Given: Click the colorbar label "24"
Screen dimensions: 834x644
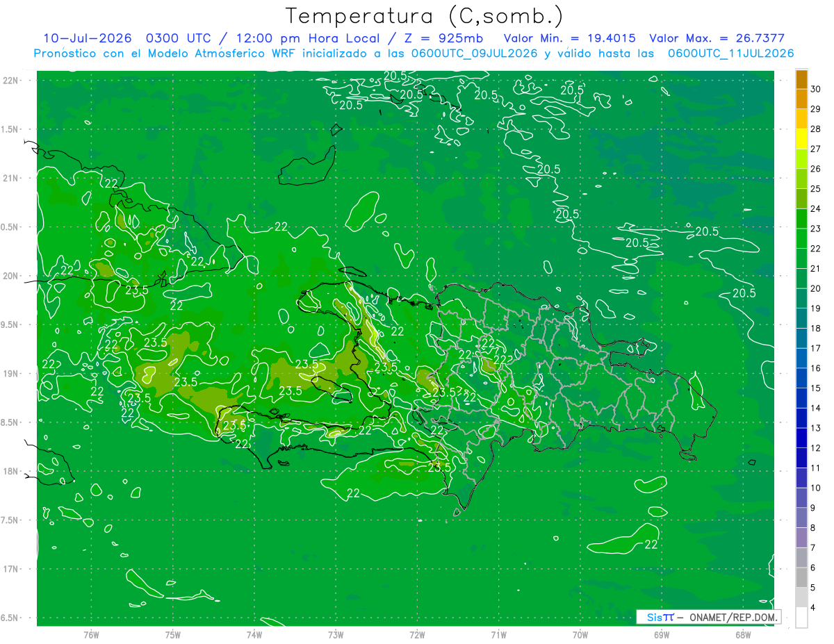Looking at the screenshot, I should (x=816, y=208).
